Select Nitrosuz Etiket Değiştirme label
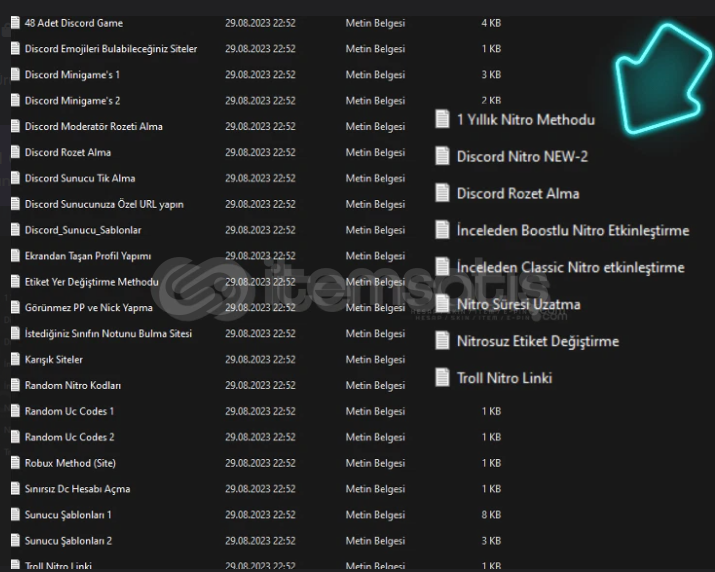 point(538,341)
